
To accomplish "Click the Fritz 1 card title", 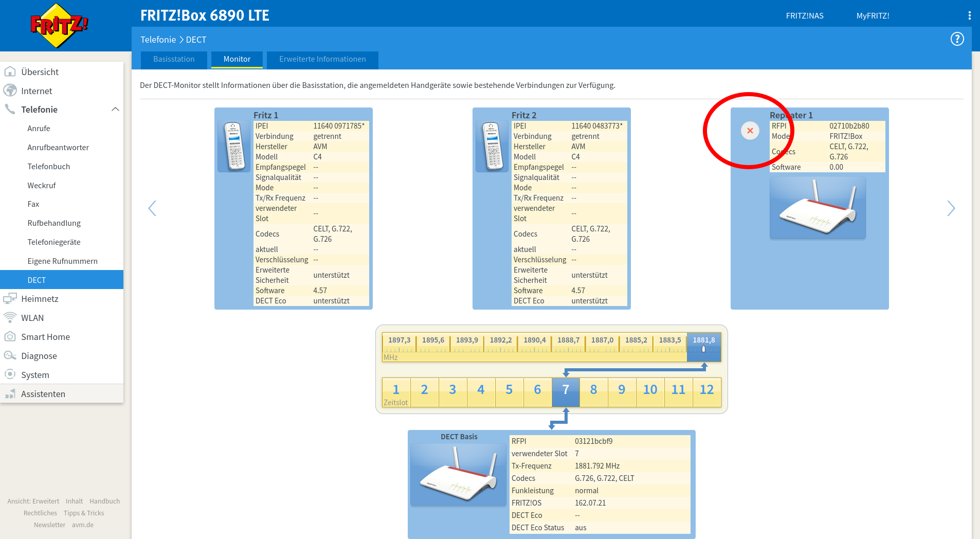I will (x=266, y=115).
